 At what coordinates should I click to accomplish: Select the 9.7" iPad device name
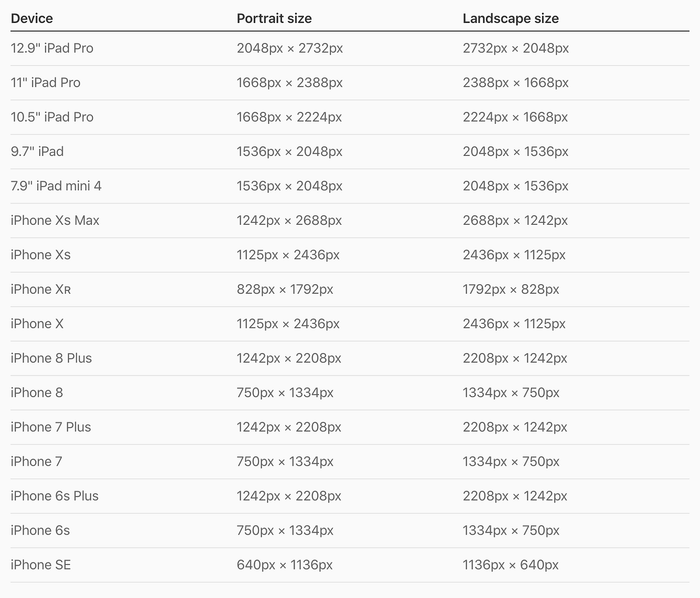point(37,151)
